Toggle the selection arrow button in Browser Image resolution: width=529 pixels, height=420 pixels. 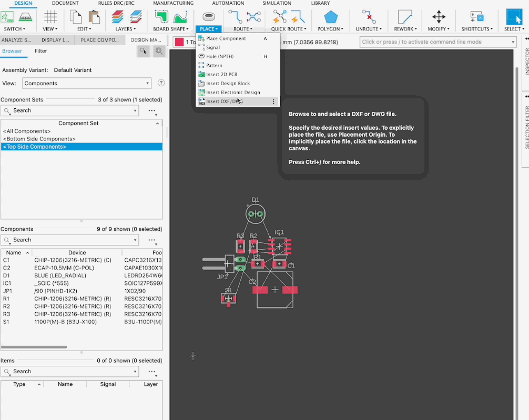point(143,51)
